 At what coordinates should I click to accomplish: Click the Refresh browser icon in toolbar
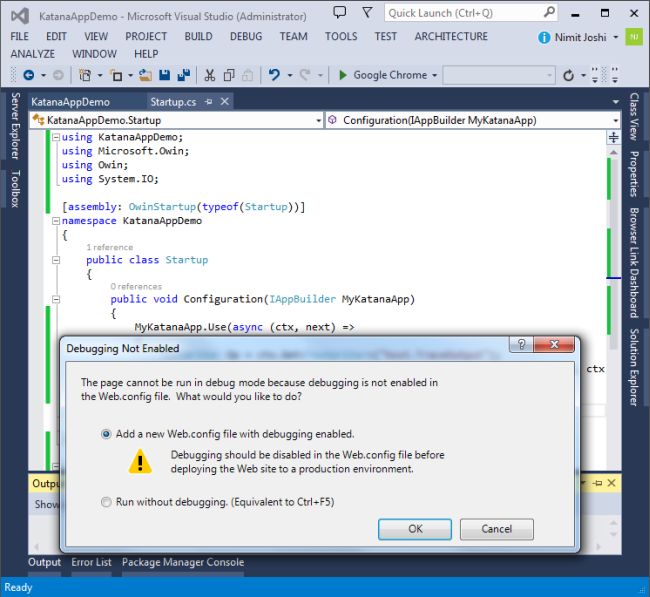click(568, 75)
